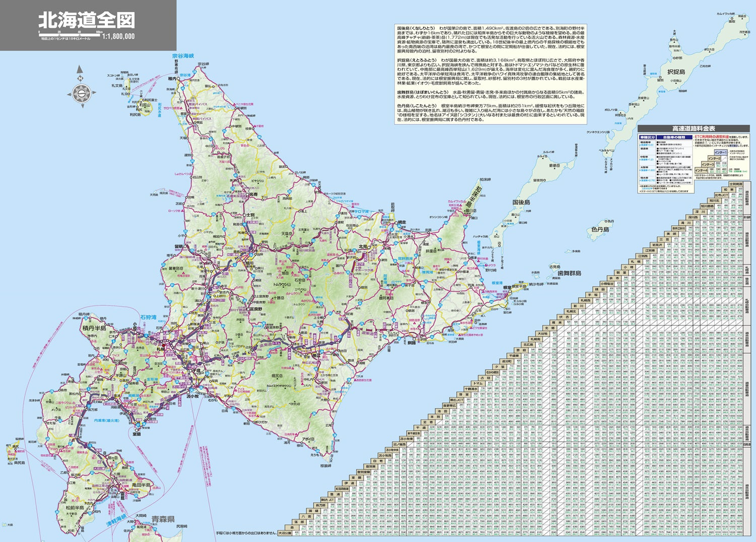Viewport: 756px width, 542px height.
Task: Select the 士別剣淵 header in the toll matrix
Action: click(735, 184)
